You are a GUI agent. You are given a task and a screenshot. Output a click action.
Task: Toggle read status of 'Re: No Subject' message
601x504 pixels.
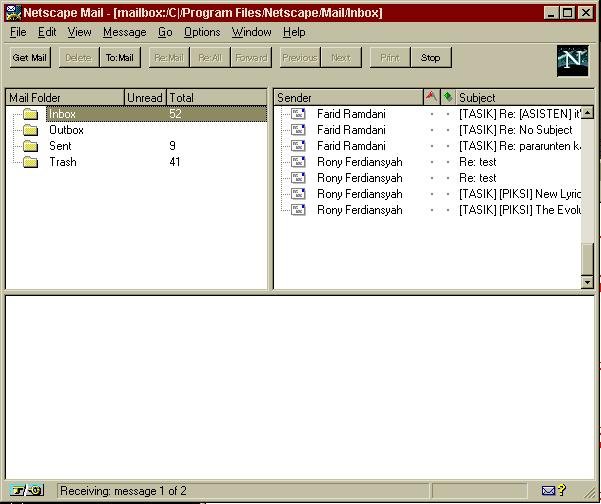pyautogui.click(x=448, y=130)
